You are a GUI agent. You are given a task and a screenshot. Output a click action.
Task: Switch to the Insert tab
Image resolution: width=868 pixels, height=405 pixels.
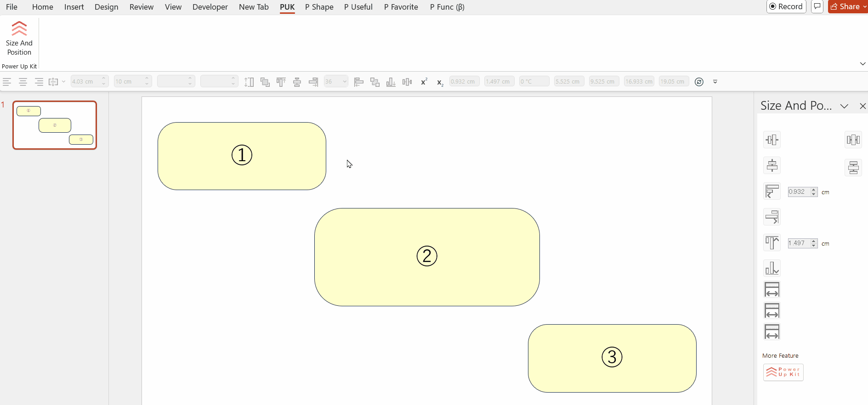74,7
